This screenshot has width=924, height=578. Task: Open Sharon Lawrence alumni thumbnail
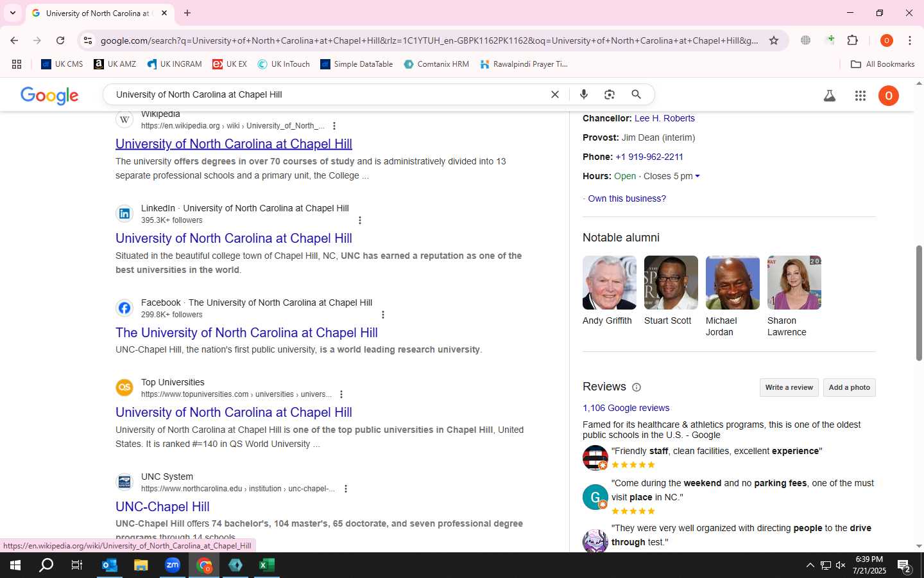794,283
